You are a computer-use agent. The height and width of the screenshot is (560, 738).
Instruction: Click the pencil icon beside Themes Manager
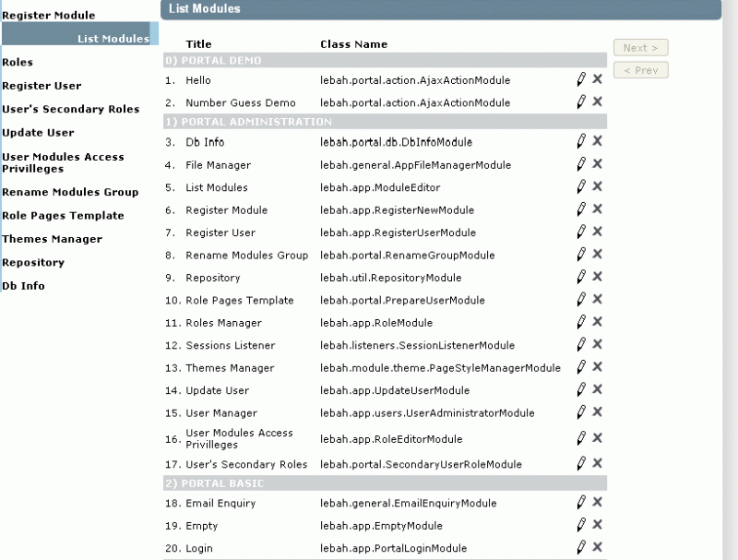point(580,368)
